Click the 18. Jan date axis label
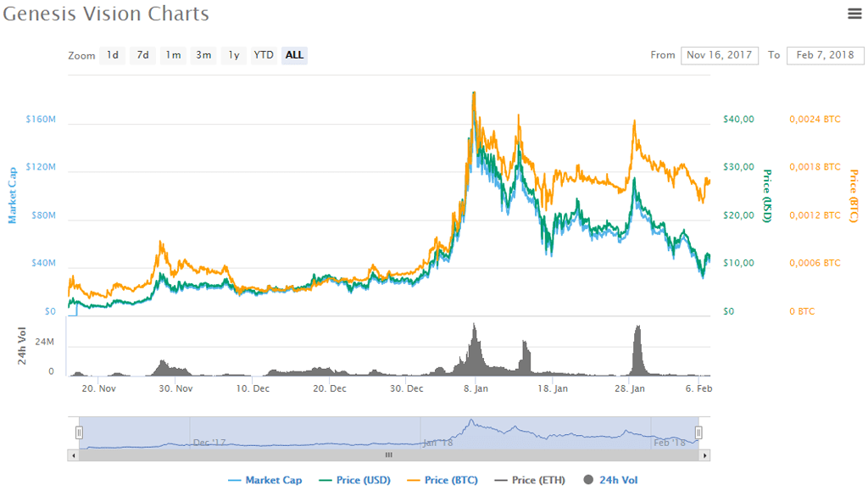868x491 pixels. 553,388
